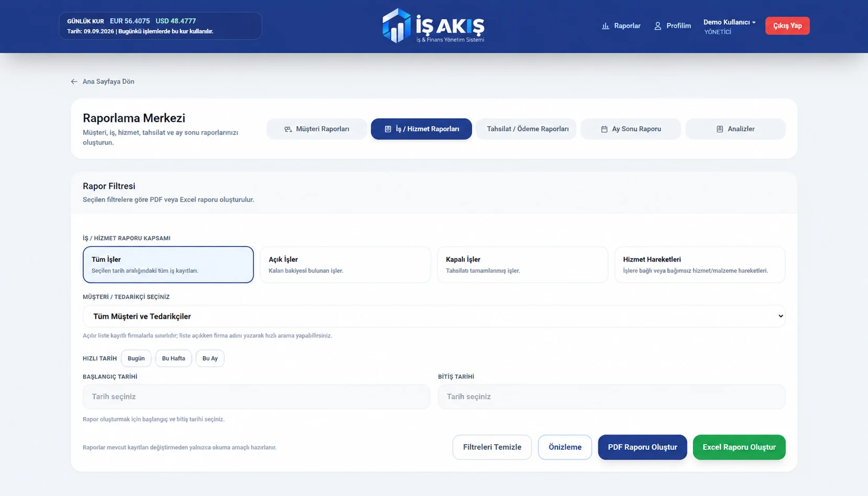The image size is (868, 496).
Task: Click the Başlangıç Tarihi date field
Action: coord(256,397)
